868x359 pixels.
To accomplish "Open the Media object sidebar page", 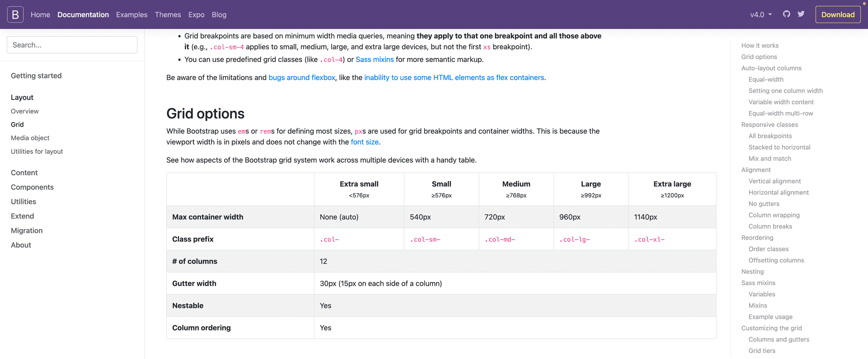I will coord(30,138).
